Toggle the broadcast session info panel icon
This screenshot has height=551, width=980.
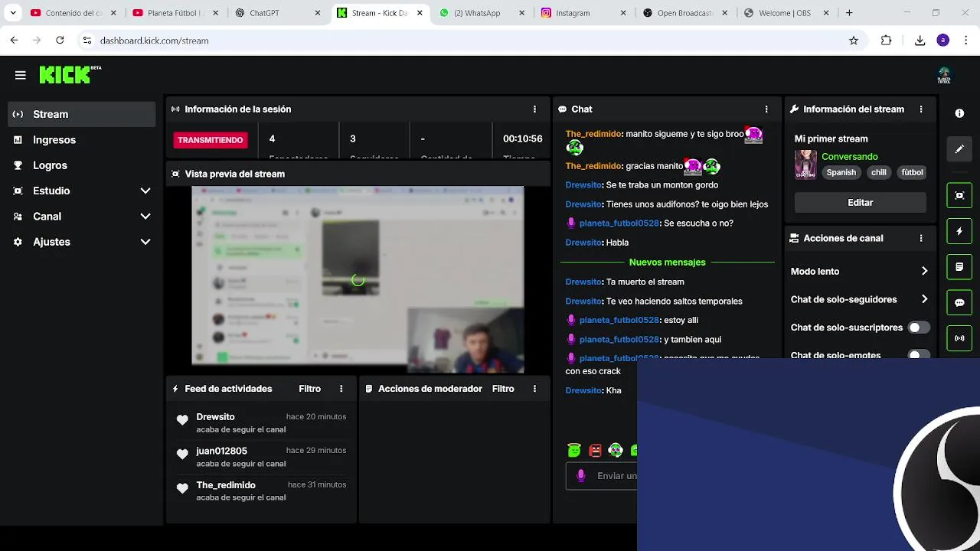tap(959, 338)
